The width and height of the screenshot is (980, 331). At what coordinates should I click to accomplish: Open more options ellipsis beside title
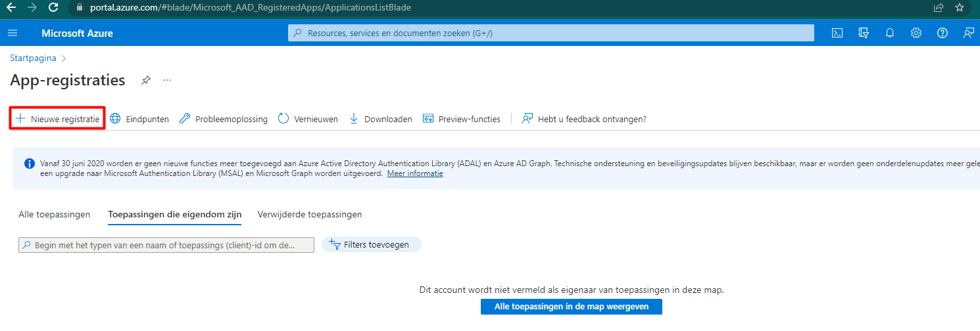coord(167,80)
